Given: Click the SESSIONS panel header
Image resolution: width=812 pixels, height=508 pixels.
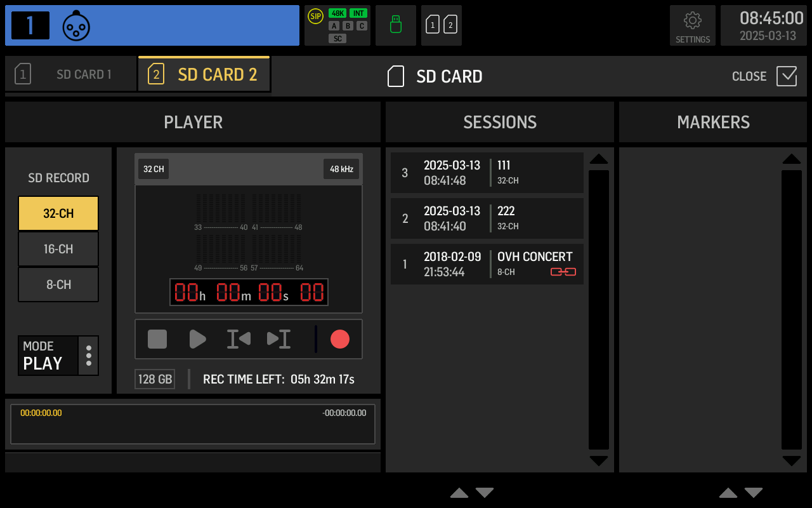Looking at the screenshot, I should point(500,122).
